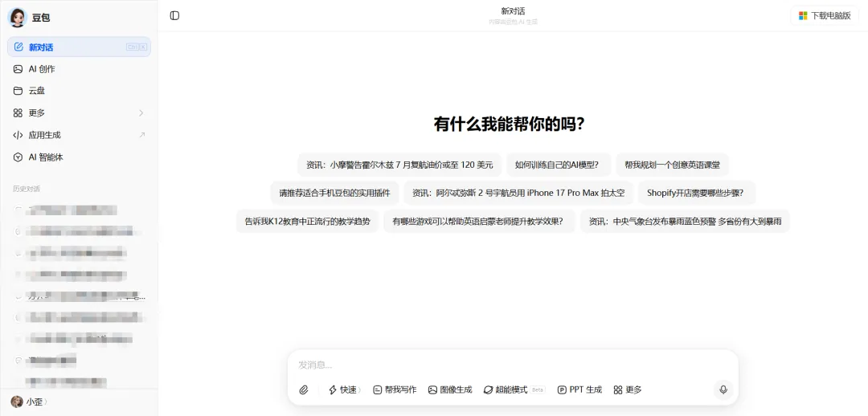Choose 图像生成 image generation tool
The height and width of the screenshot is (416, 868).
coord(450,390)
